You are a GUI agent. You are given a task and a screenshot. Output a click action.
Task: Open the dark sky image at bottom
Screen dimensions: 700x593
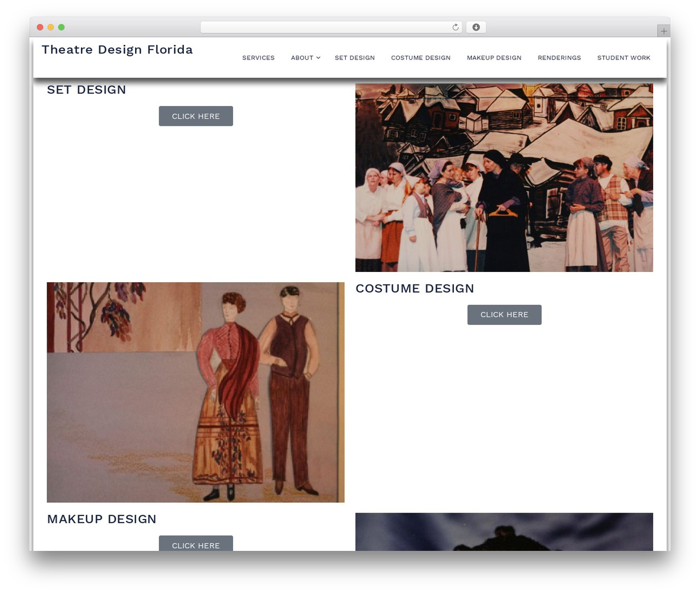click(504, 532)
